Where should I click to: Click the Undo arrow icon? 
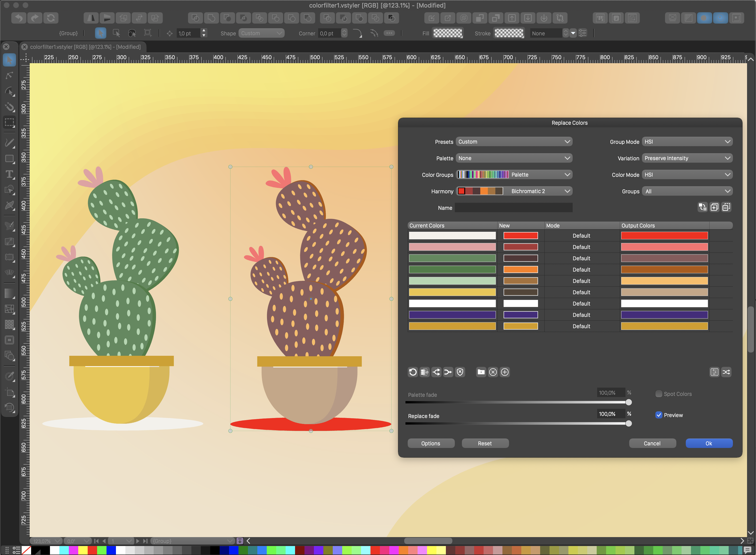[19, 18]
